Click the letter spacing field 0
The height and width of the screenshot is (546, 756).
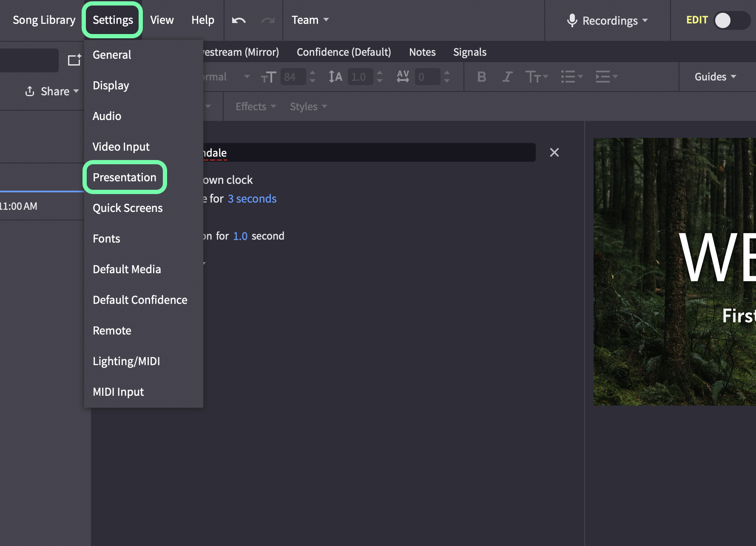427,77
